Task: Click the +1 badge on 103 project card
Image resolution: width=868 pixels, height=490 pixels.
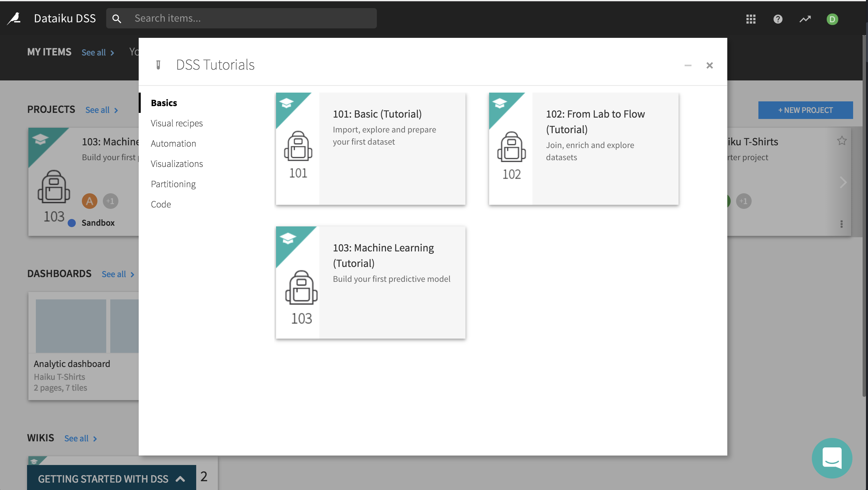Action: tap(111, 201)
